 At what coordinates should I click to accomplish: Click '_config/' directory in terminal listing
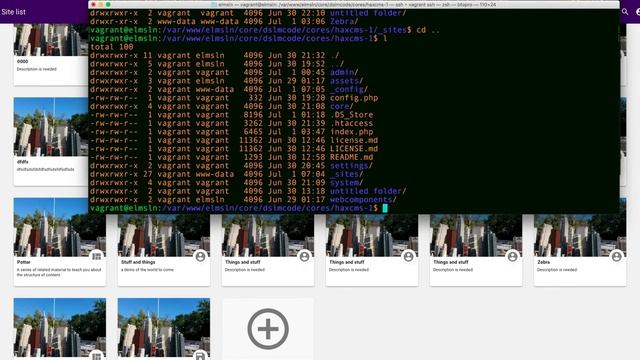(349, 89)
